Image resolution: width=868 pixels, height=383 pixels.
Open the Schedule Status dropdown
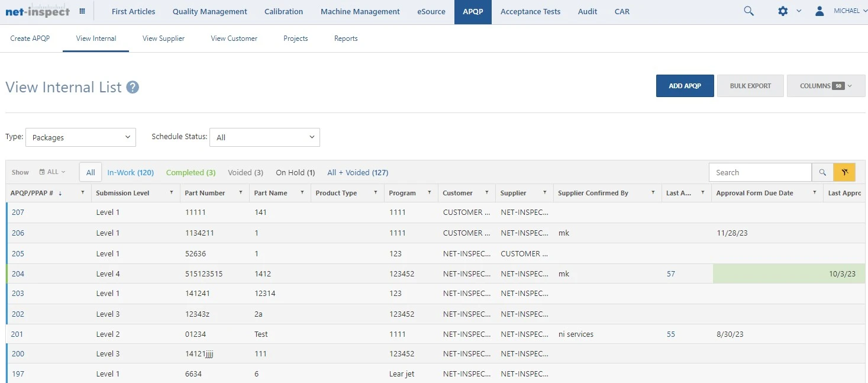coord(264,137)
